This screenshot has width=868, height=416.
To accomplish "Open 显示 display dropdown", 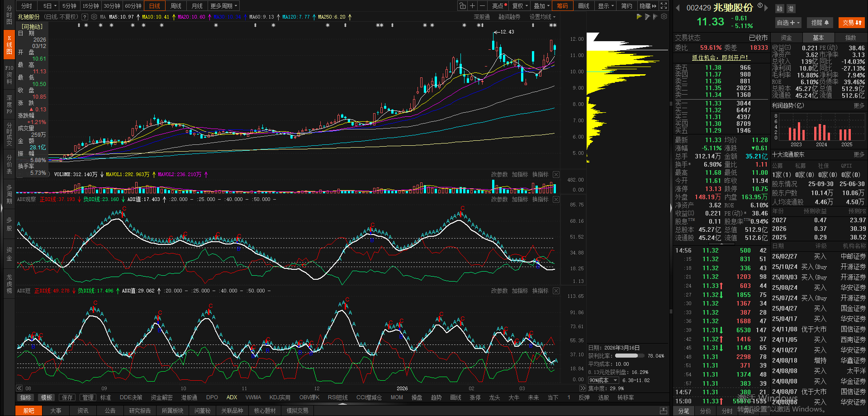I will (x=606, y=6).
